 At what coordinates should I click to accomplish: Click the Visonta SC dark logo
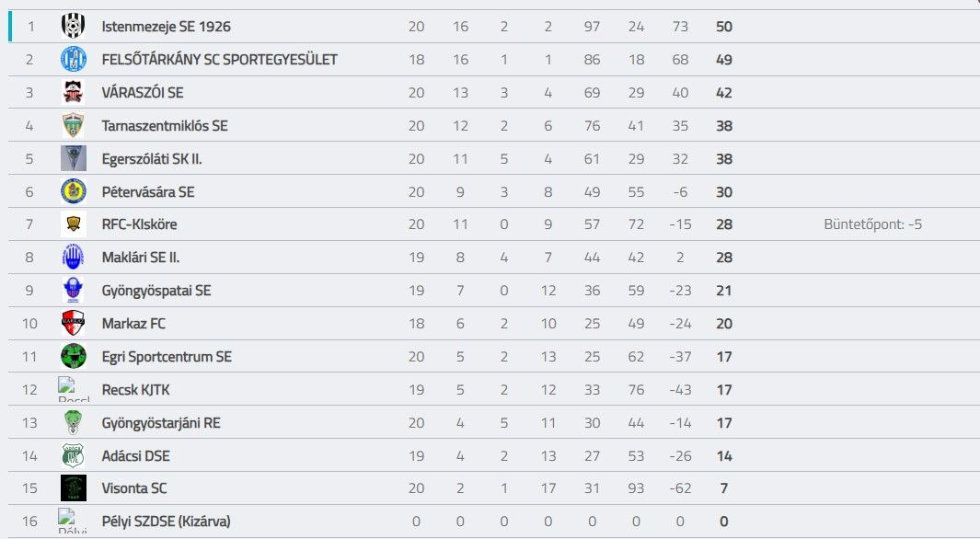tap(73, 488)
